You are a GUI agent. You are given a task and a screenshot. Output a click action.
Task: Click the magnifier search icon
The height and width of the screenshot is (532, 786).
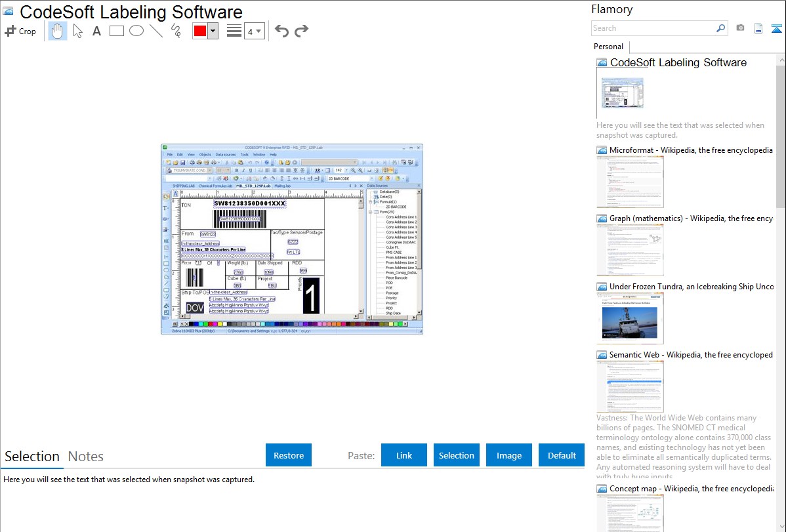click(721, 28)
